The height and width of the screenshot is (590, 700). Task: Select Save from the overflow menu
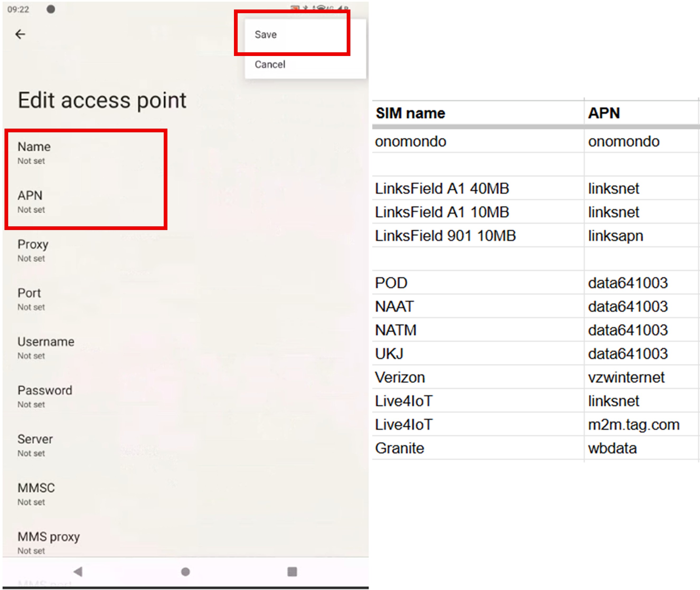[266, 34]
